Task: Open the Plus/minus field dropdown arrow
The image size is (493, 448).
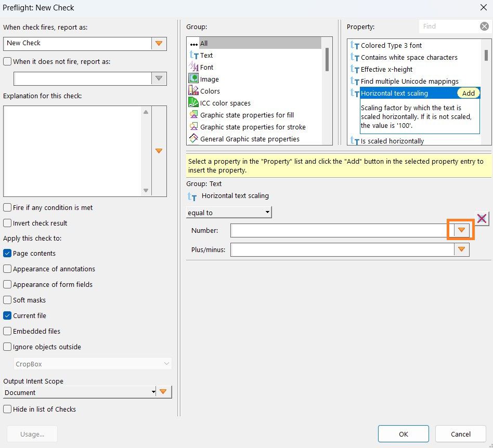Action: coord(461,249)
